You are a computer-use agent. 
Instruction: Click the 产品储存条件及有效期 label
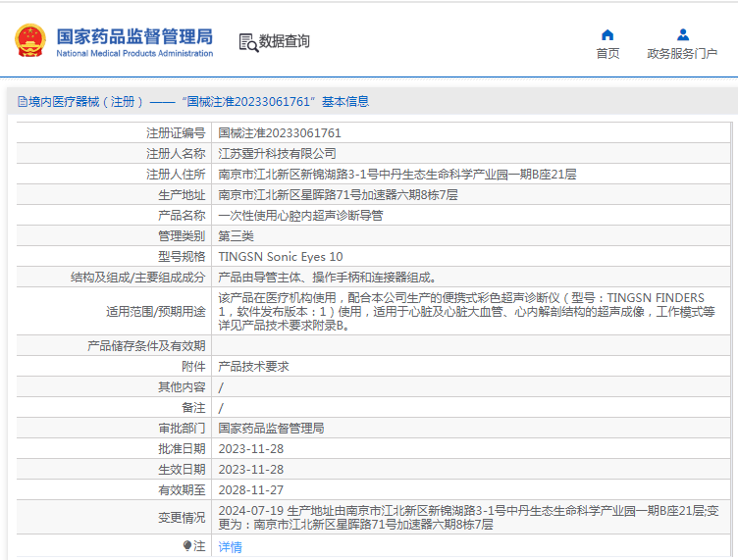coord(146,346)
